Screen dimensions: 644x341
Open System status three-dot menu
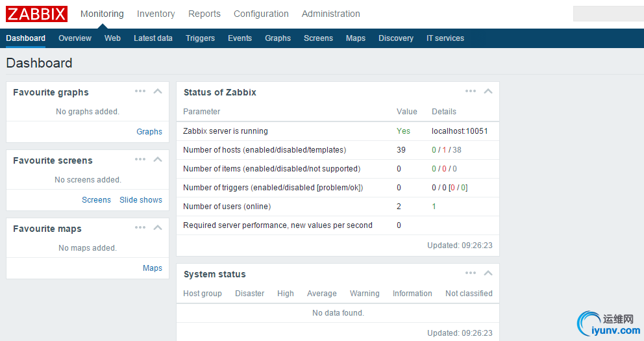471,273
